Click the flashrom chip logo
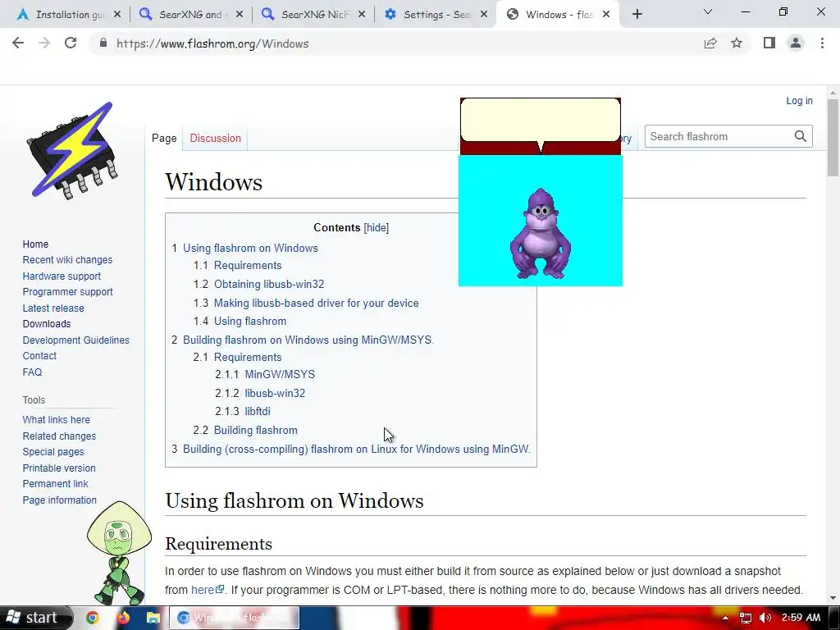Screen dimensions: 840x630 [72, 151]
